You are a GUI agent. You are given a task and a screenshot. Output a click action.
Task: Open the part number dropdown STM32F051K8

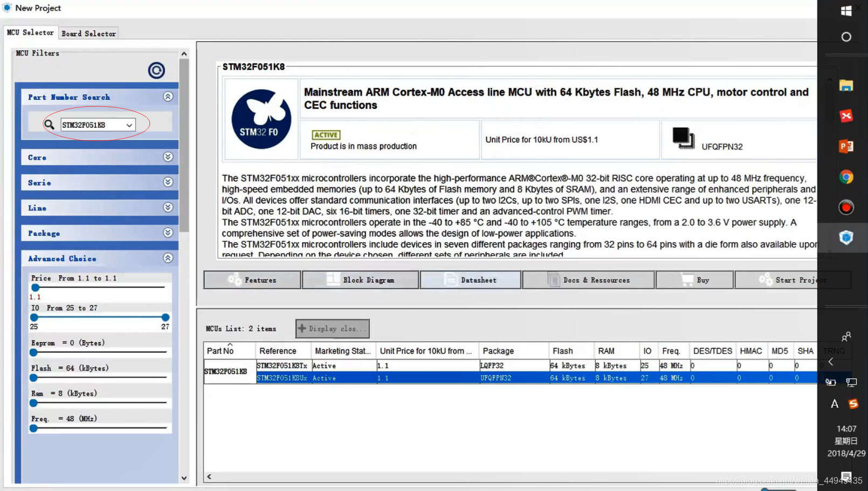[x=129, y=125]
